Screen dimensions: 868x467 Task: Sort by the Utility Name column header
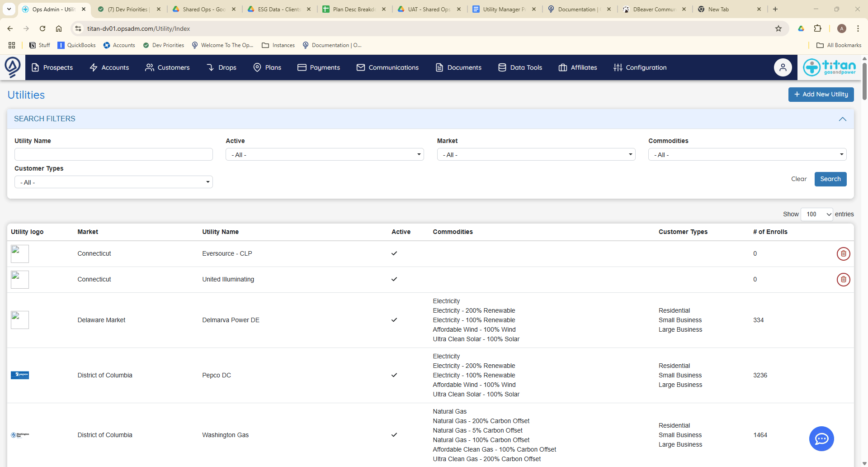pos(220,232)
